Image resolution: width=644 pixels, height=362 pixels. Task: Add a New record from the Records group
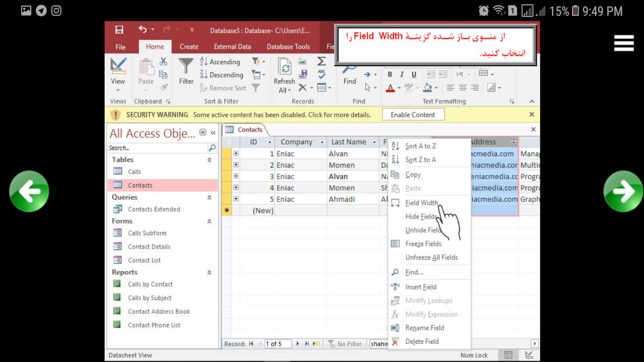(303, 61)
